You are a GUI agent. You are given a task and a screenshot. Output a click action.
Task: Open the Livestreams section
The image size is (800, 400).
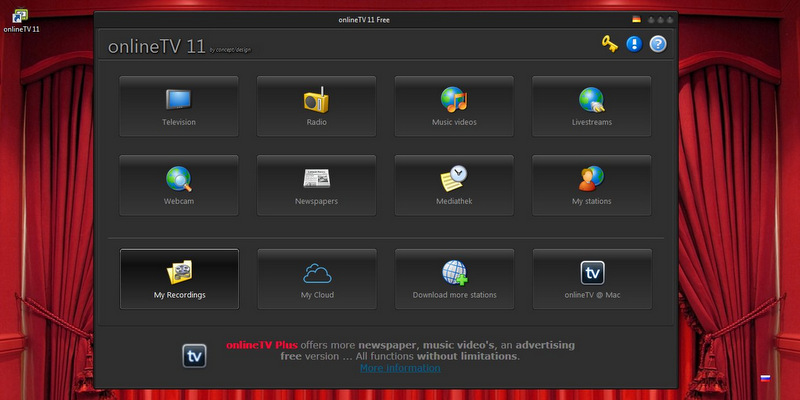click(x=591, y=106)
